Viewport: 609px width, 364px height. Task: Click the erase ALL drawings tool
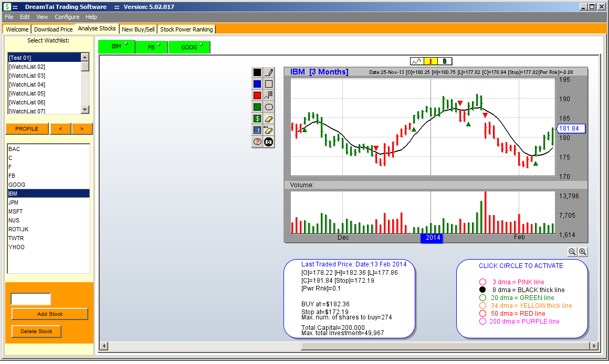tap(269, 131)
